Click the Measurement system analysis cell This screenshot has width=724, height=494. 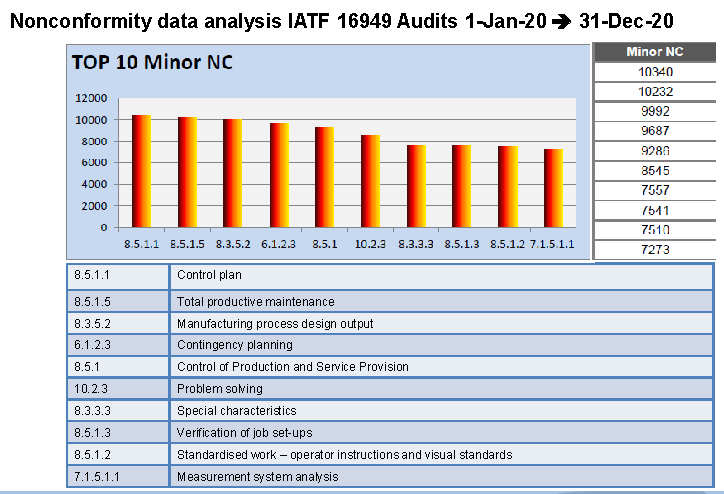point(441,476)
